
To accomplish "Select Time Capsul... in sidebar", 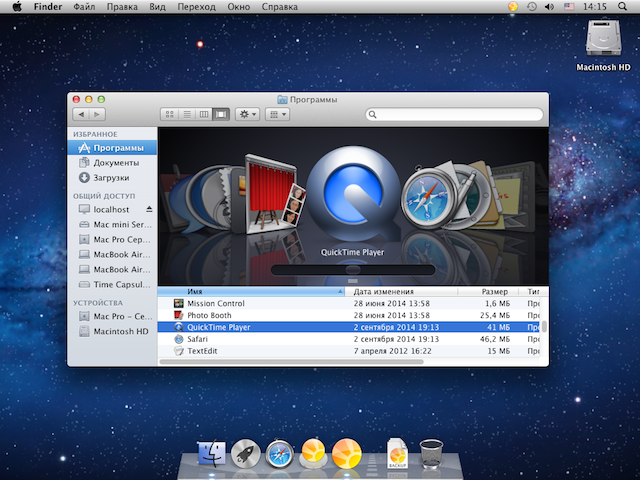I will (112, 284).
